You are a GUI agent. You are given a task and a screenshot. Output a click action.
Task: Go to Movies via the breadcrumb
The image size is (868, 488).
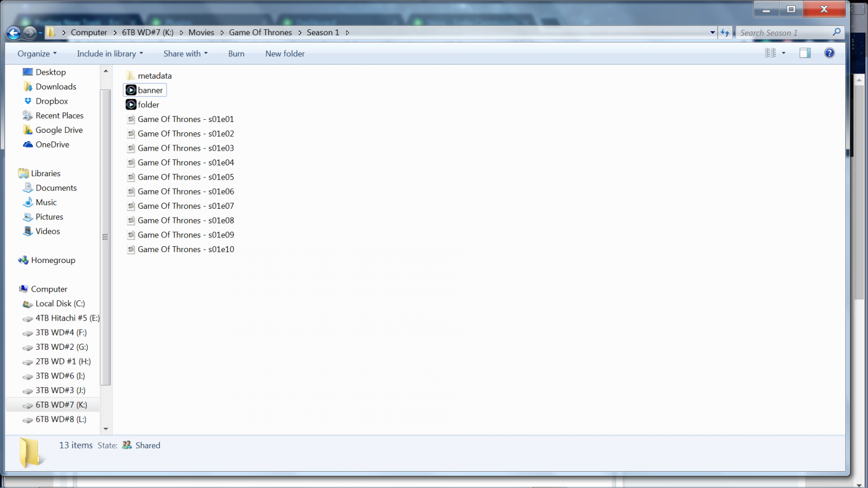(201, 33)
